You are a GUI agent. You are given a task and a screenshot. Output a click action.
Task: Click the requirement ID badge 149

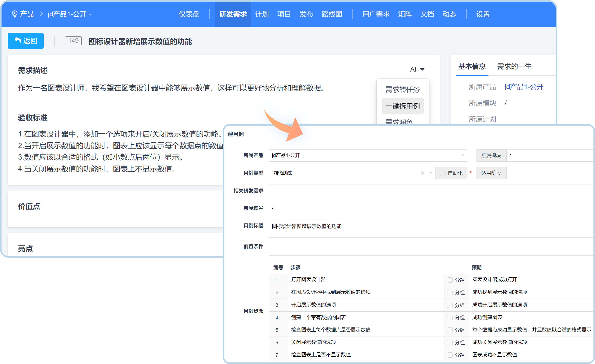73,41
